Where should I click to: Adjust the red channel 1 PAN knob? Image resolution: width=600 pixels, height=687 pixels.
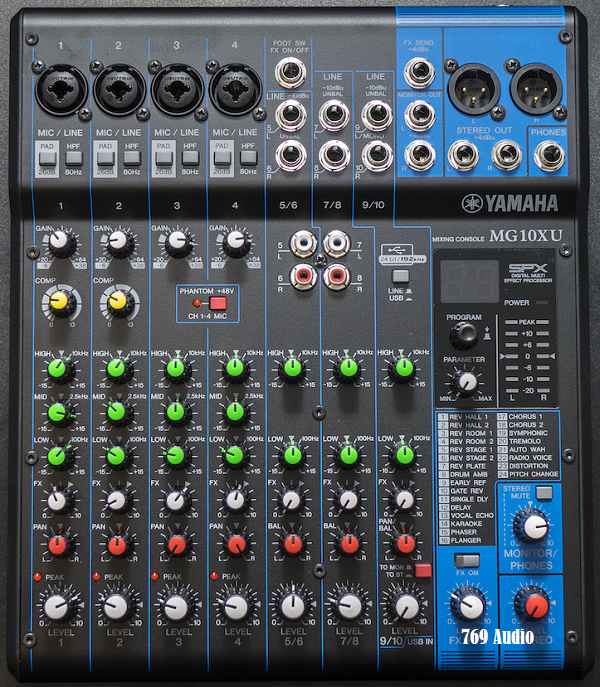click(x=58, y=545)
